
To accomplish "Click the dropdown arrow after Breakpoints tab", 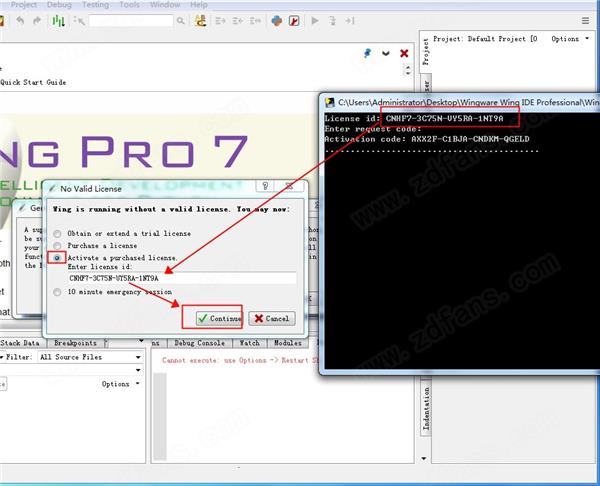I will click(x=141, y=340).
